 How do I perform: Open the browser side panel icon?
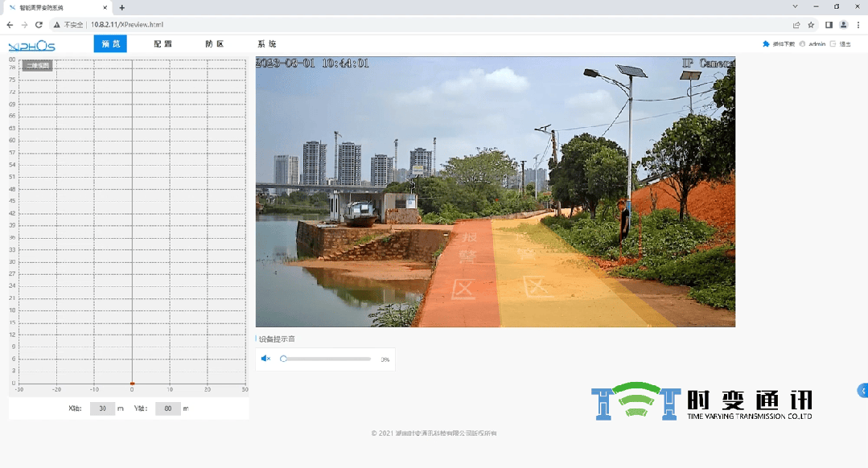tap(829, 25)
